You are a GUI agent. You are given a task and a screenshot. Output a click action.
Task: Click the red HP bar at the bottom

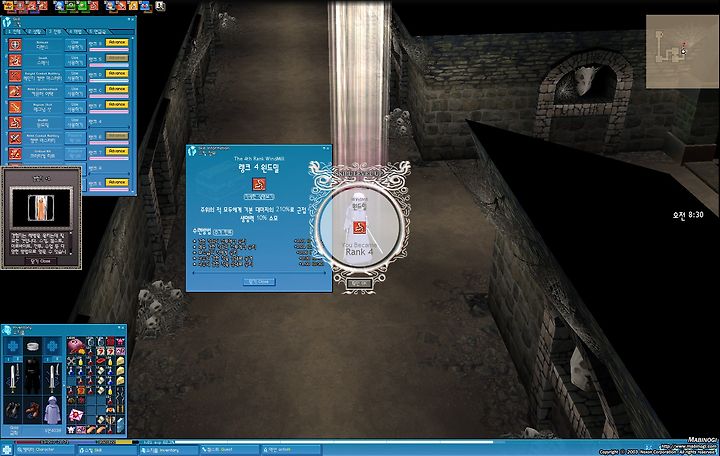[x=42, y=442]
